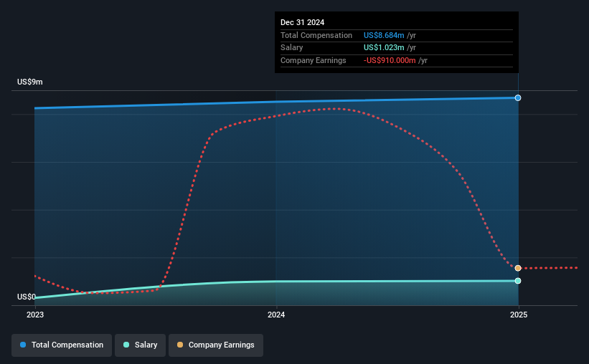
Task: Click the orange Company Earnings data point
Action: (518, 268)
